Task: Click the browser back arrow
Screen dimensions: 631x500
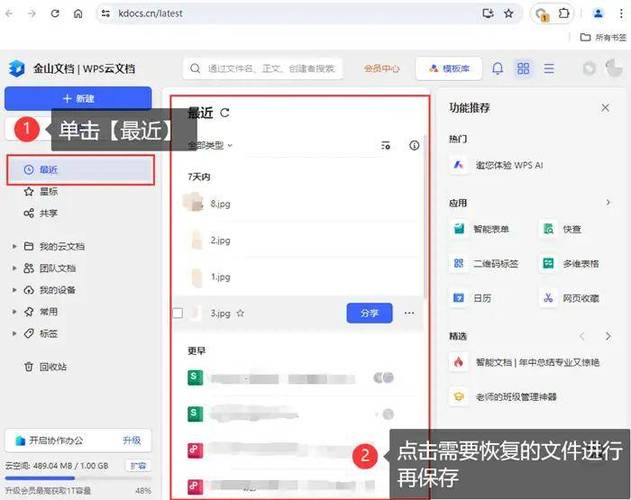Action: (x=9, y=14)
